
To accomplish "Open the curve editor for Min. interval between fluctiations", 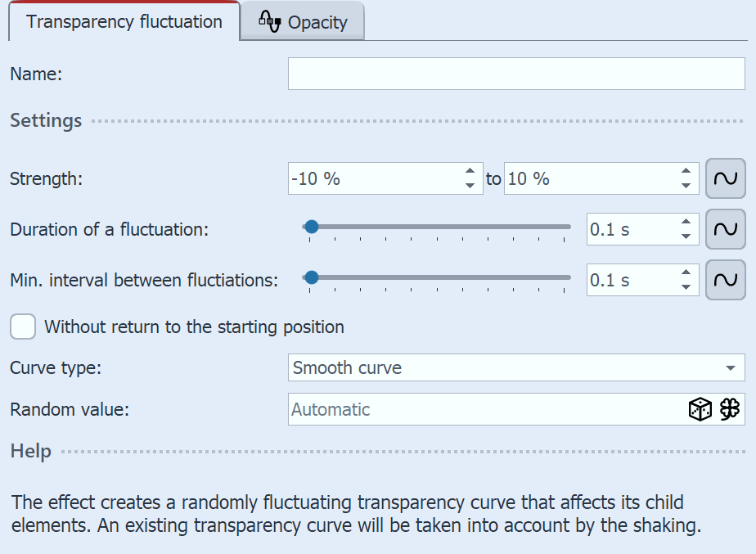I will pyautogui.click(x=725, y=279).
